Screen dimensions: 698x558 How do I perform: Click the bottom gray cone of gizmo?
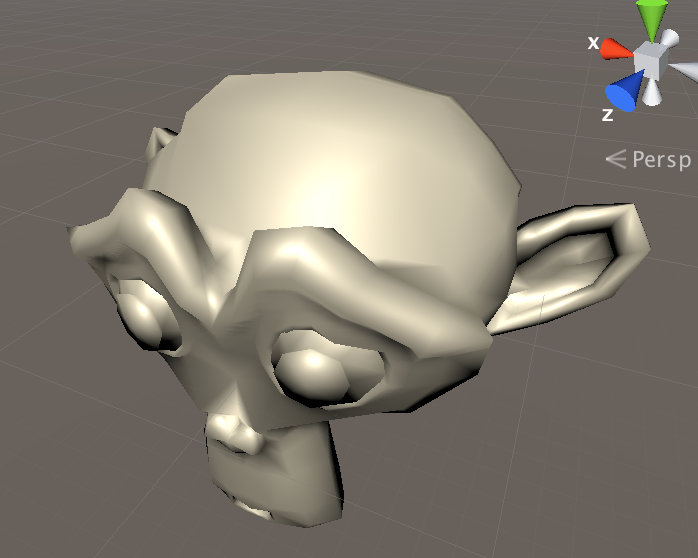point(652,93)
